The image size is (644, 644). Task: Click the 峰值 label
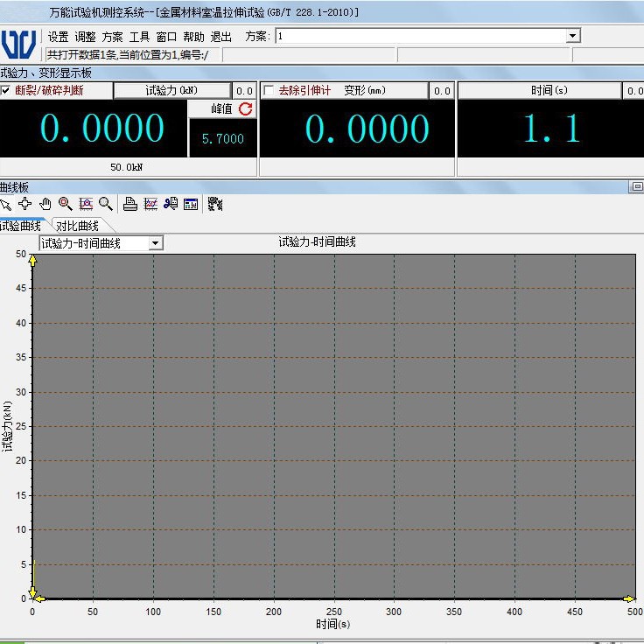(221, 108)
